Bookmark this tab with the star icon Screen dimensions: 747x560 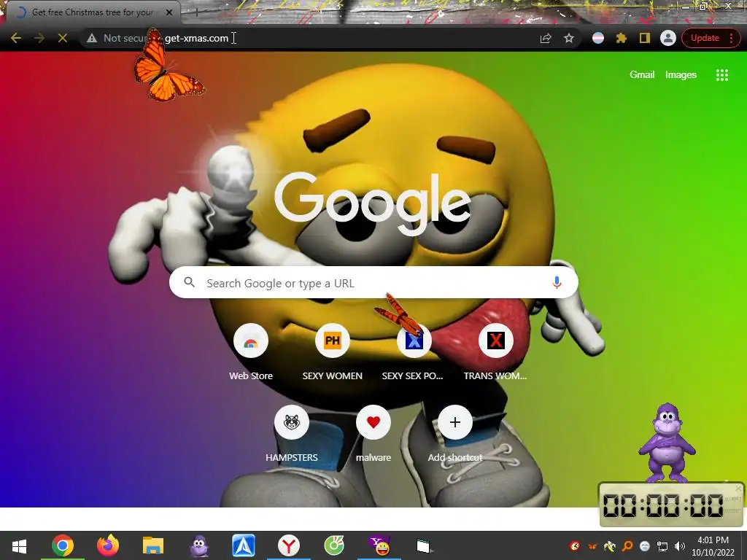click(569, 38)
